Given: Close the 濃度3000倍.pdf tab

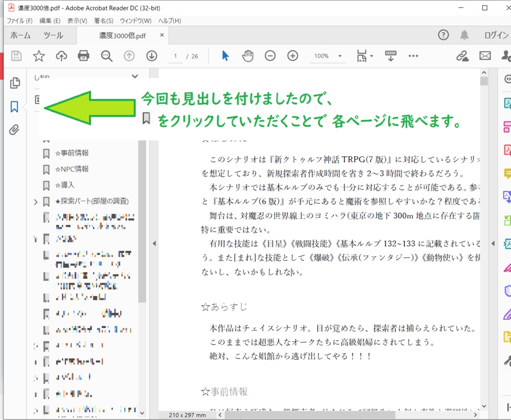Looking at the screenshot, I should (162, 35).
